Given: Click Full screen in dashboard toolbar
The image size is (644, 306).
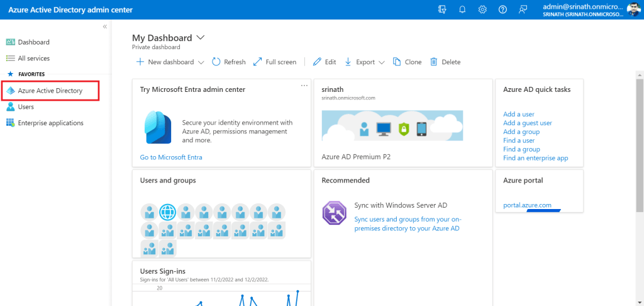Looking at the screenshot, I should [275, 62].
